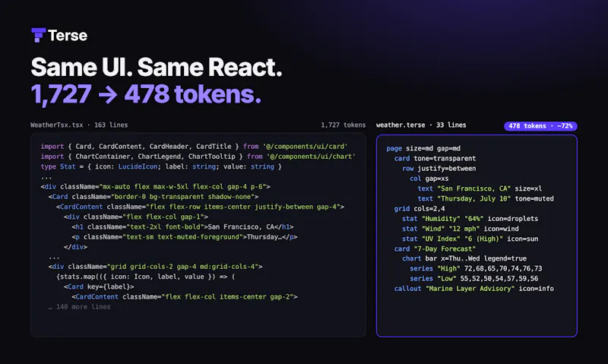Click the CardContent line with 'items-center gap-2'
Screen dimensions: 608x364
tap(185, 297)
